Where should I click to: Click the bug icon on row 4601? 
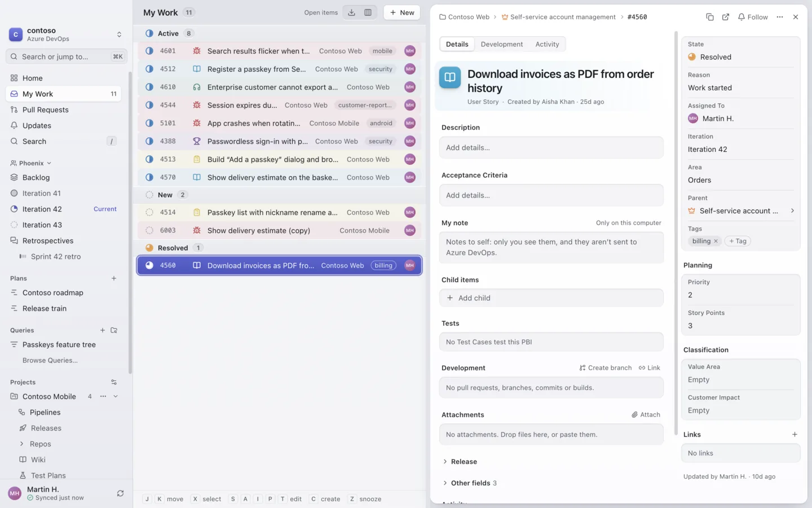197,51
